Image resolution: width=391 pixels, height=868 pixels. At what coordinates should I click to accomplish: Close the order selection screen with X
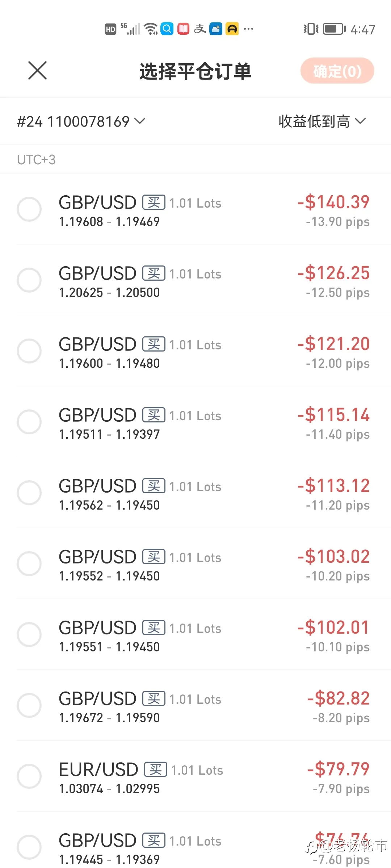[x=37, y=70]
